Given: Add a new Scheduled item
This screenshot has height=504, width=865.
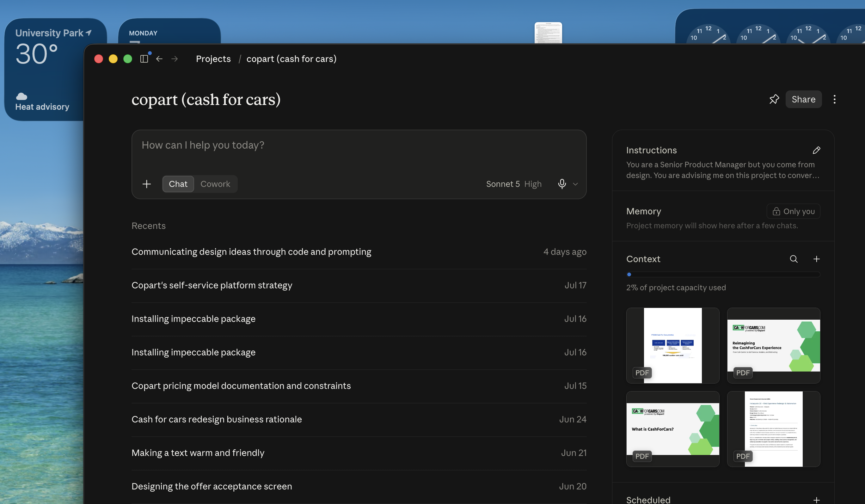Looking at the screenshot, I should click(x=817, y=500).
